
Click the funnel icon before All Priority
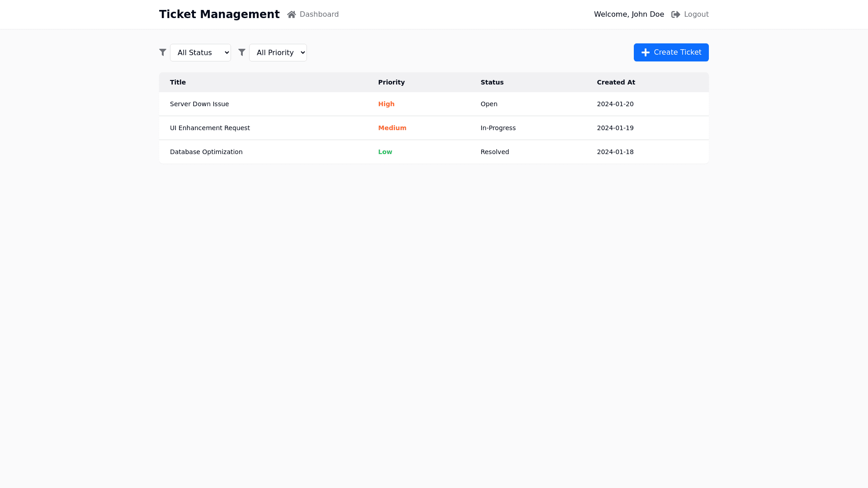(x=242, y=52)
